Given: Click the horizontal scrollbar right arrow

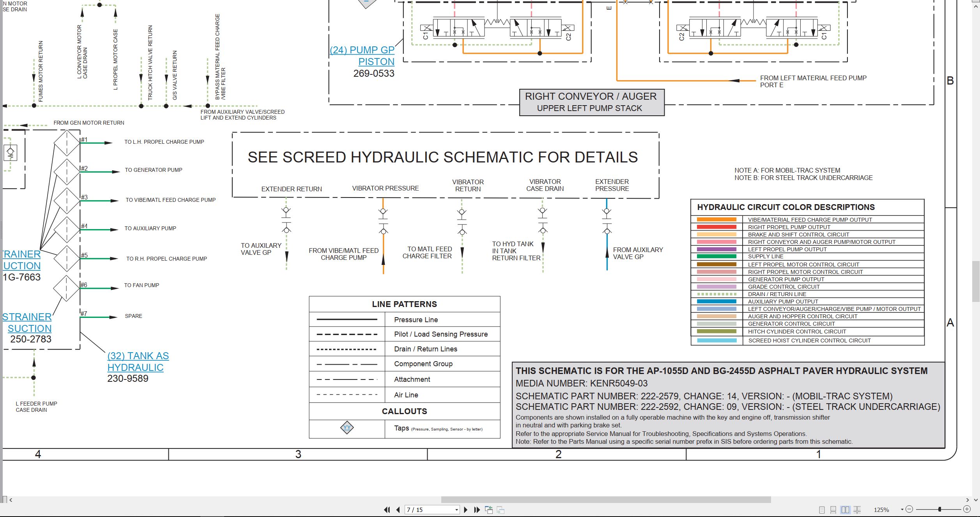Looking at the screenshot, I should point(968,499).
